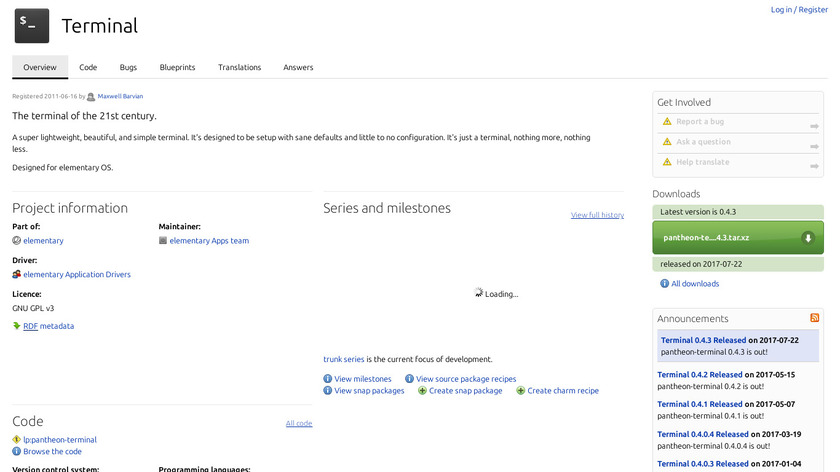
Task: Open Terminal 0.4.0.4 Released announcement
Action: (x=703, y=434)
